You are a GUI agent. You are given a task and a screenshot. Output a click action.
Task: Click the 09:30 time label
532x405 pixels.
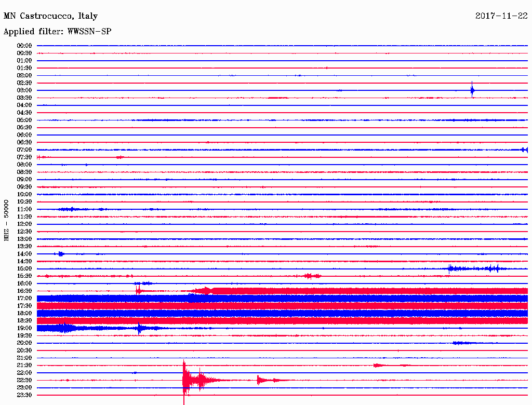point(24,187)
